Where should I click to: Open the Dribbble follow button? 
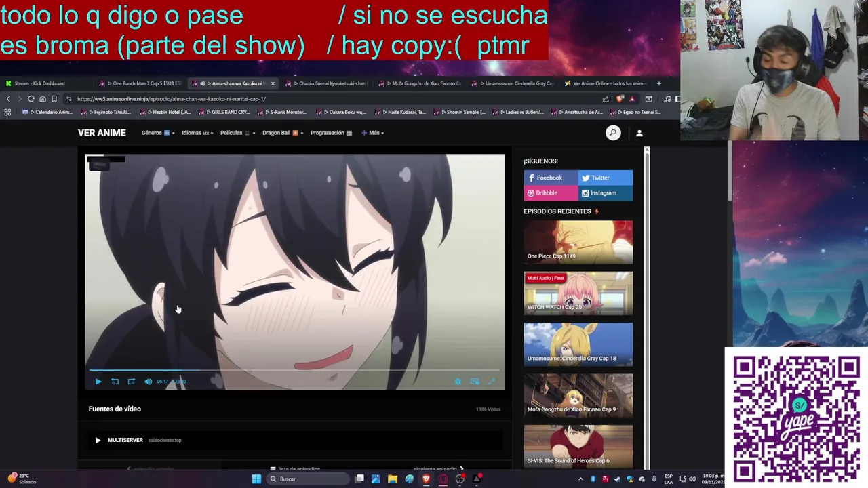point(551,193)
